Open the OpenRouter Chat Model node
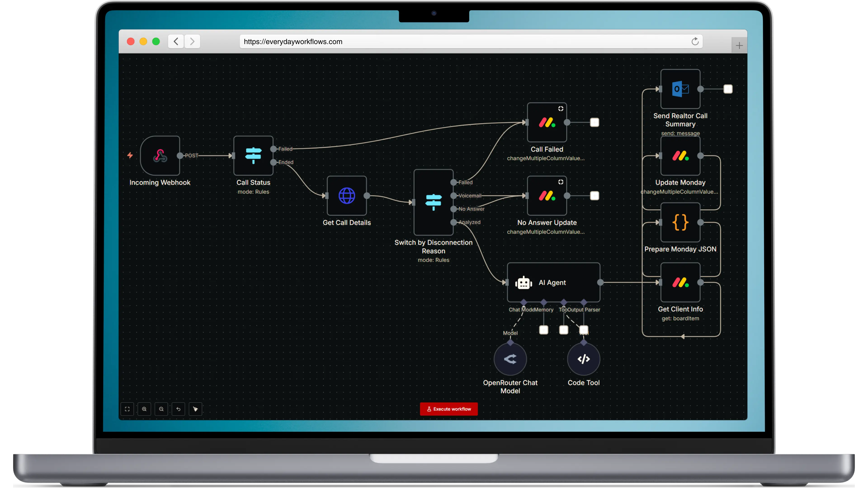The image size is (868, 488). click(x=510, y=359)
